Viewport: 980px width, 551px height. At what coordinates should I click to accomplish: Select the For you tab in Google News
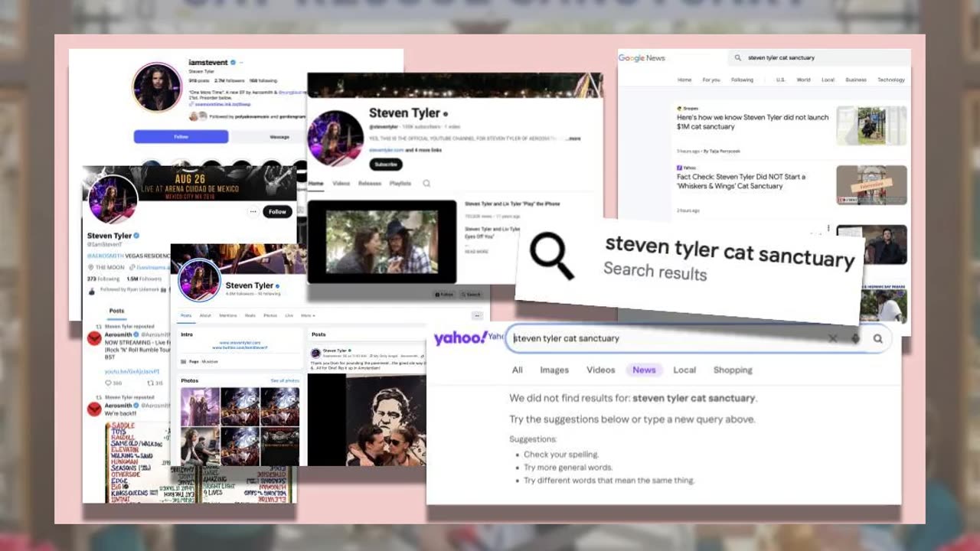[x=711, y=80]
